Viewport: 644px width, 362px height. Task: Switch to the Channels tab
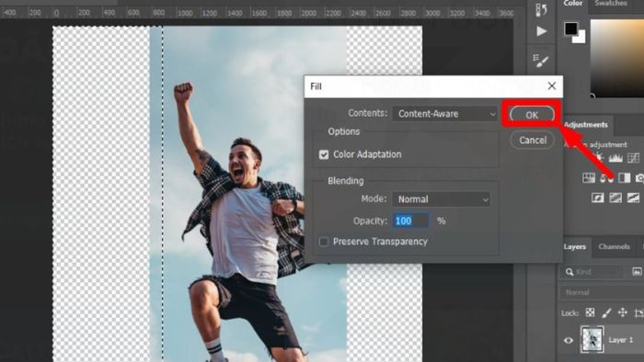point(614,246)
